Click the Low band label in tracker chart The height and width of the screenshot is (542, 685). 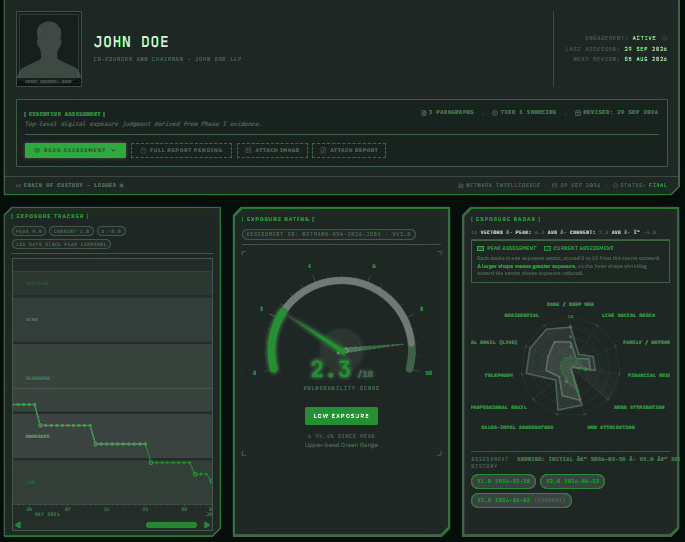30,482
